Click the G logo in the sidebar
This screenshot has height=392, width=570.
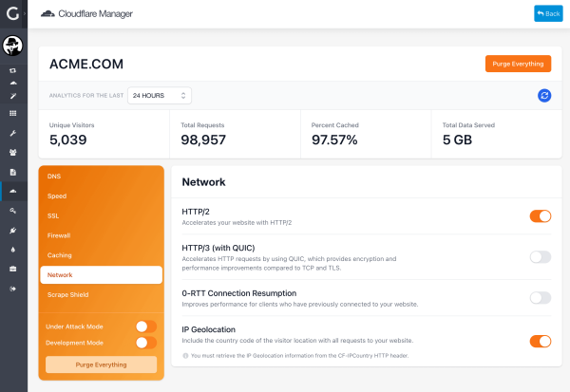click(x=12, y=14)
